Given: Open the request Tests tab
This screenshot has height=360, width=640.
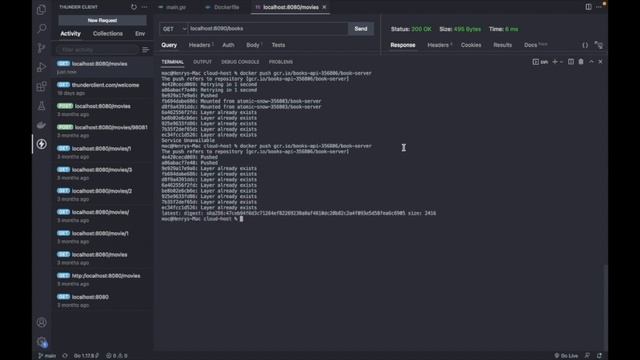Looking at the screenshot, I should point(278,45).
